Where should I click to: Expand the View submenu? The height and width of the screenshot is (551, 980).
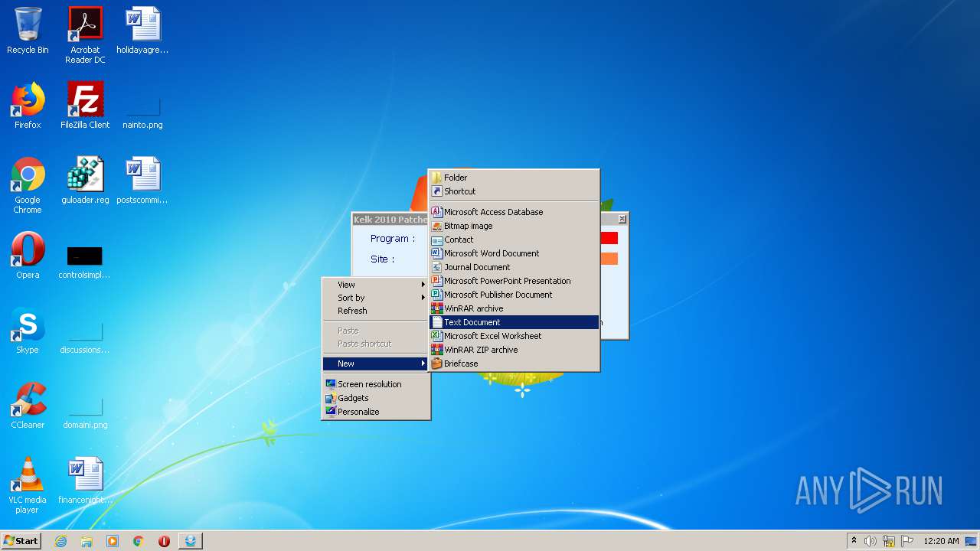tap(375, 285)
